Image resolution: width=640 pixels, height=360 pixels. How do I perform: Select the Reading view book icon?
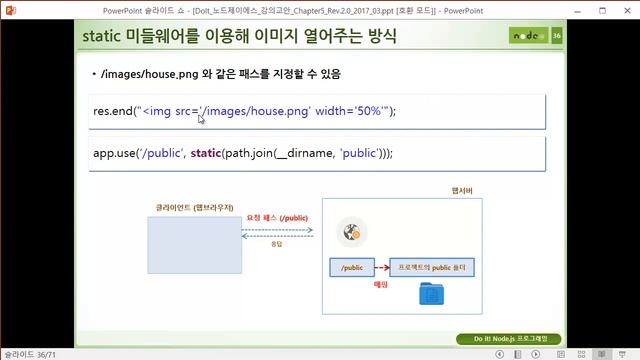[x=602, y=354]
